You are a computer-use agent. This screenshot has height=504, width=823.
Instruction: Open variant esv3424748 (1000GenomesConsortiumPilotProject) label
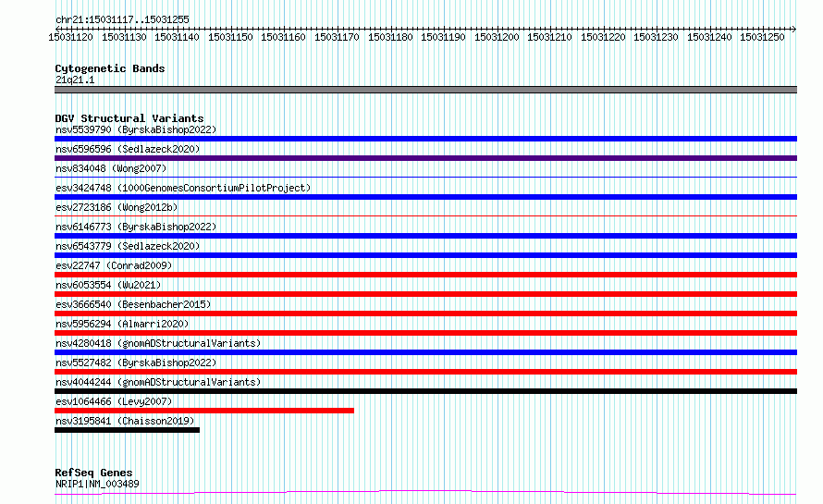[x=183, y=188]
